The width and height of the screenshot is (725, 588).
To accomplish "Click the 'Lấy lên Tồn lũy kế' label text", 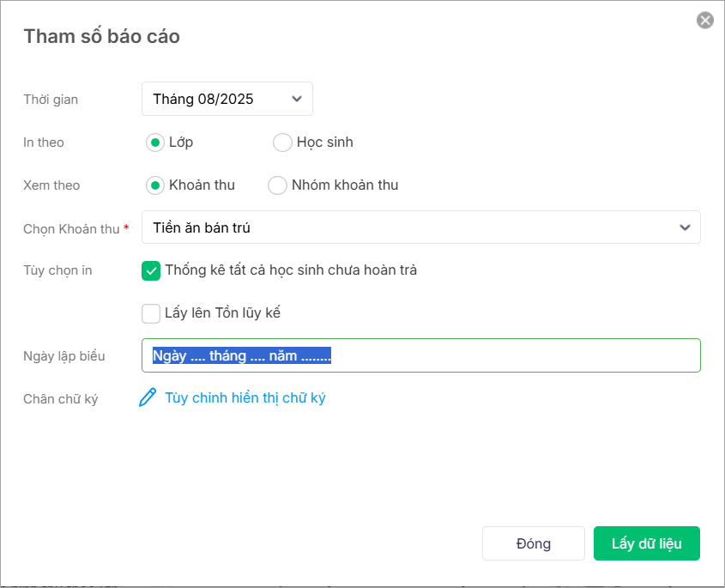I will coord(223,313).
